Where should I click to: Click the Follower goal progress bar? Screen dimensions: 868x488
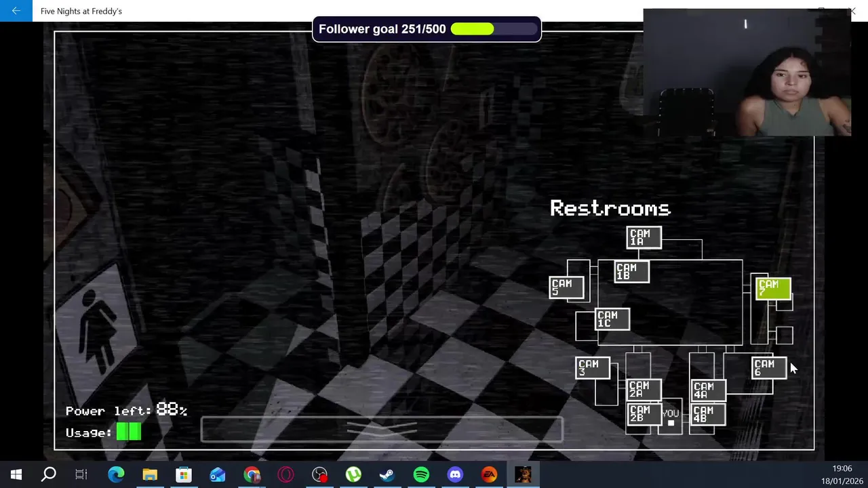tap(493, 29)
